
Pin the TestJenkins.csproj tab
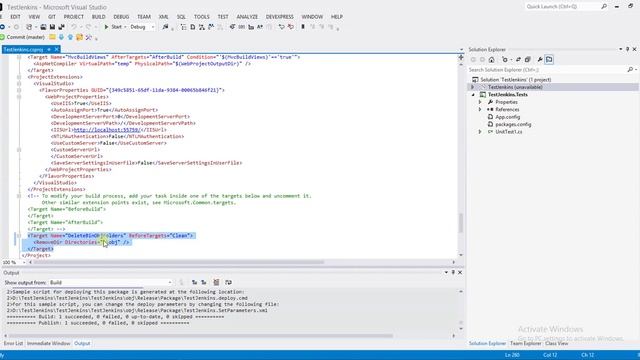pyautogui.click(x=49, y=49)
